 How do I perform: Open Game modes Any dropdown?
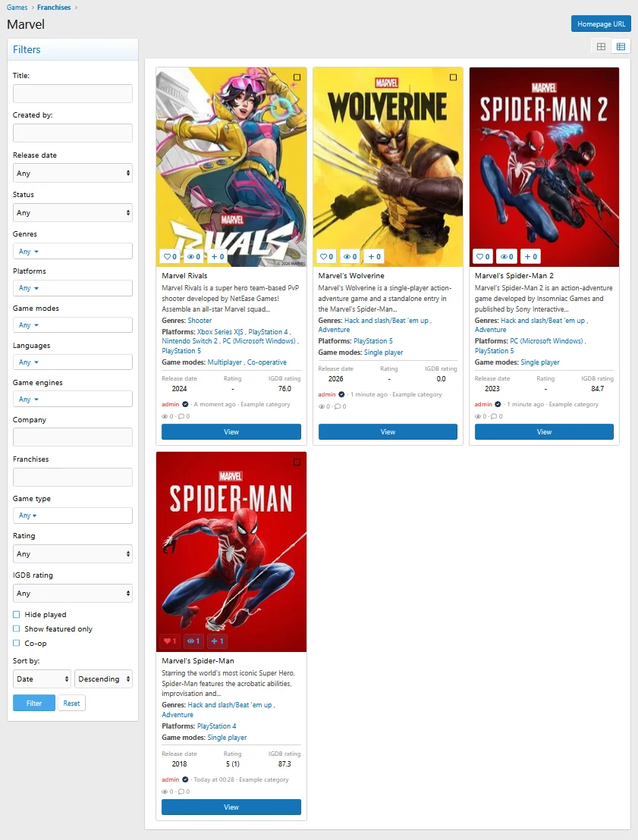click(x=72, y=325)
